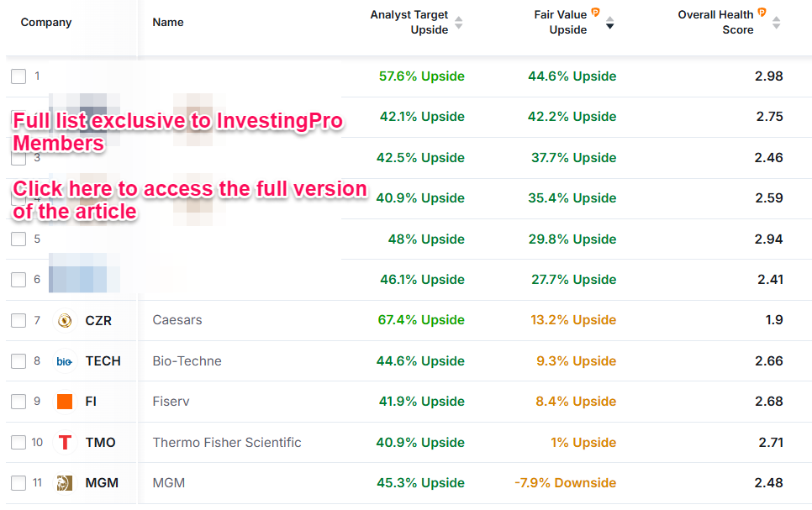Open the TMO ticker symbol
Image resolution: width=812 pixels, height=510 pixels.
coord(101,443)
